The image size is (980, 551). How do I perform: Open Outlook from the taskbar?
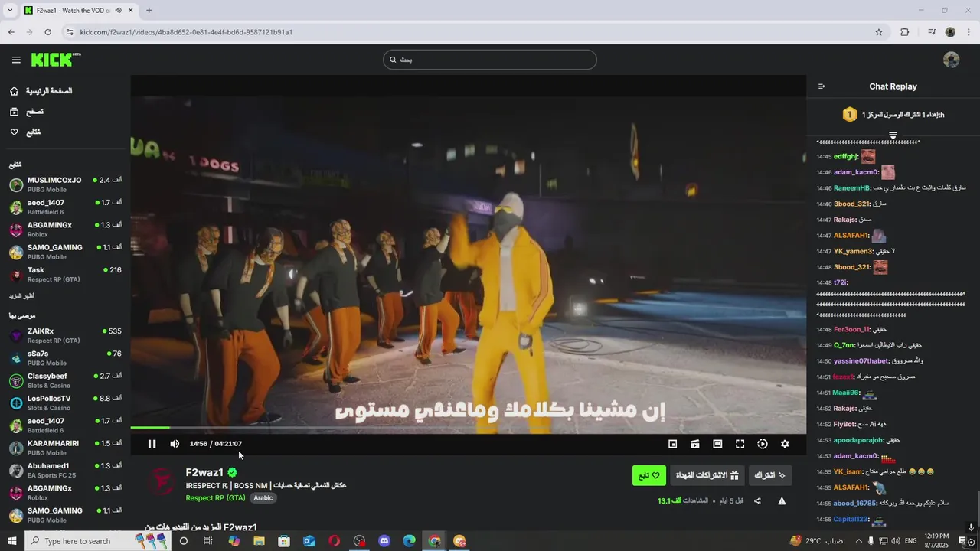309,541
